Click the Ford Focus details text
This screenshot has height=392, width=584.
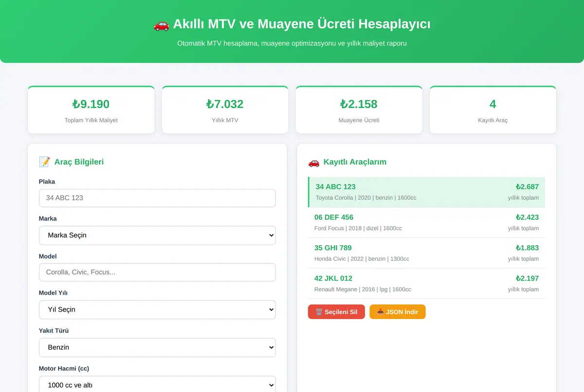tap(358, 229)
